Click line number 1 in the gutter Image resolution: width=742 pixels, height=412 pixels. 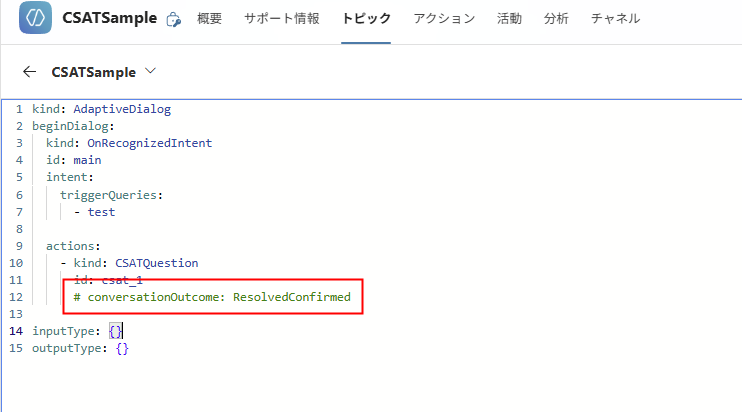click(19, 109)
